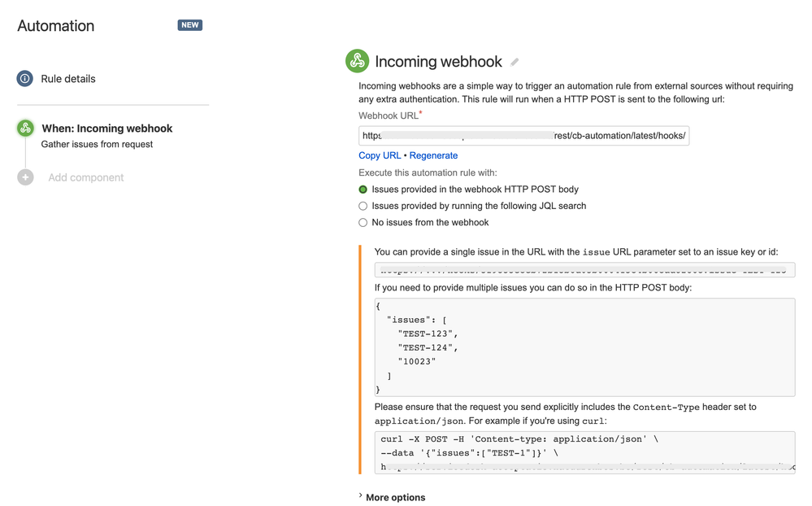This screenshot has width=812, height=506.
Task: Click the Rule details info icon
Action: click(x=25, y=78)
